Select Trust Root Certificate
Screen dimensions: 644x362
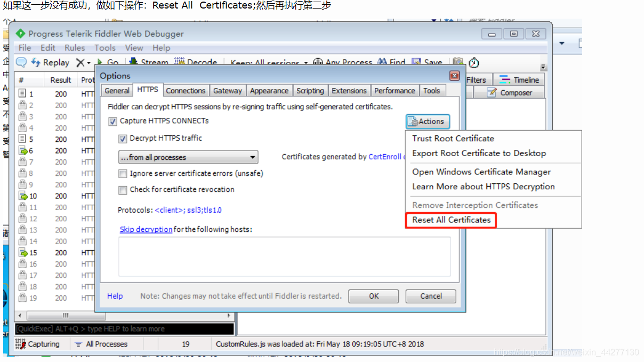[x=453, y=138]
